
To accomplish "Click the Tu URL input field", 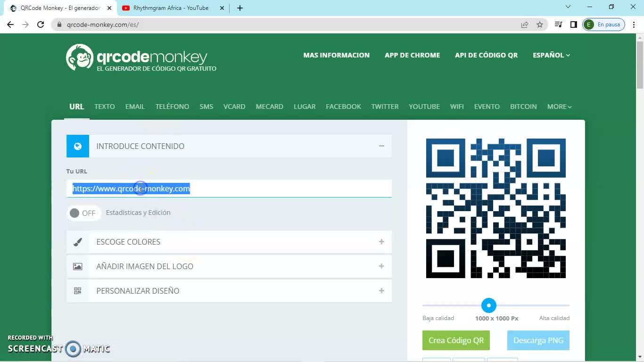I will tap(229, 189).
